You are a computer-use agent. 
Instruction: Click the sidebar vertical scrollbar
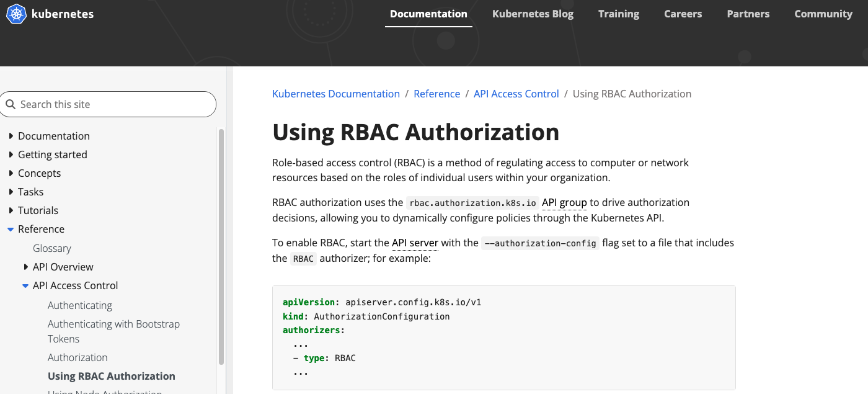click(221, 246)
